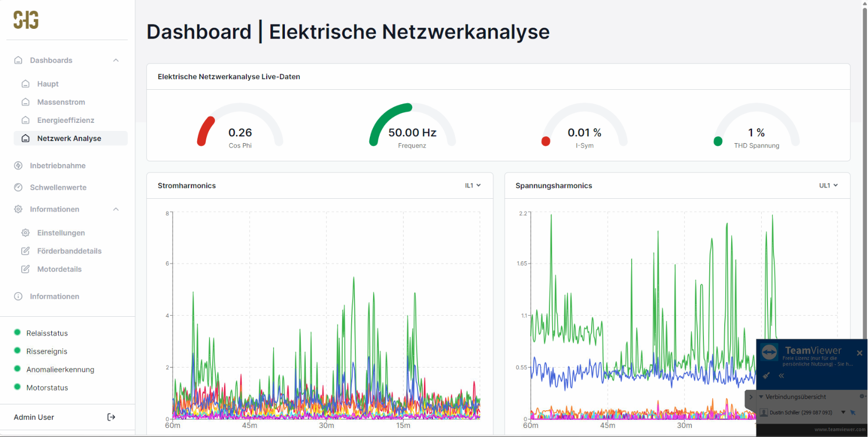
Task: Click the logout icon next to Admin User
Action: tap(111, 417)
